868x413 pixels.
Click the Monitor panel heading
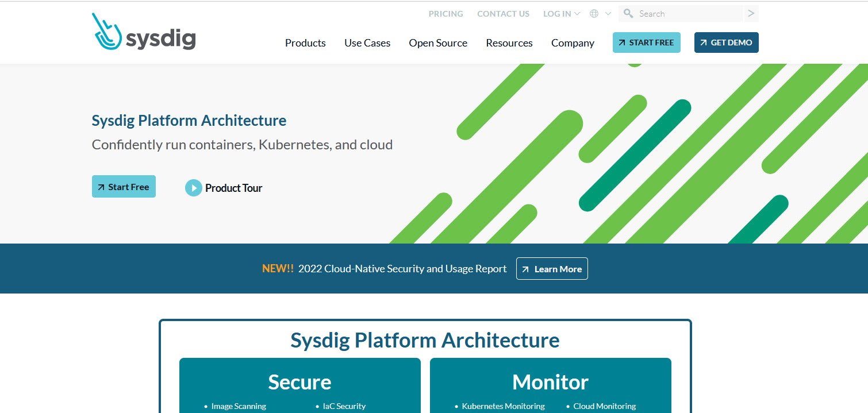click(550, 382)
